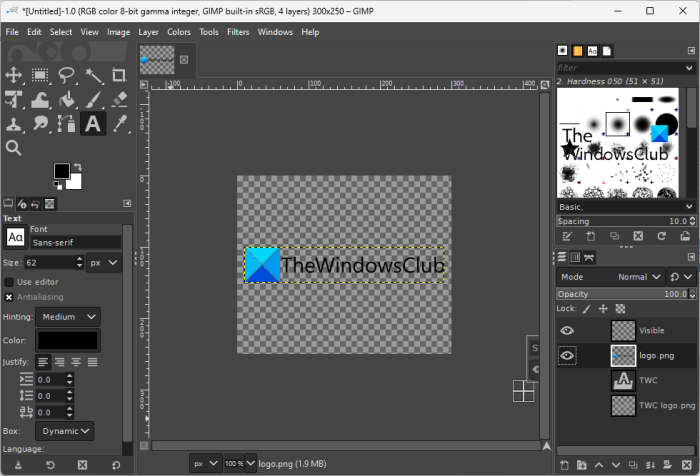Select the Zoom magnifier tool

[x=14, y=148]
